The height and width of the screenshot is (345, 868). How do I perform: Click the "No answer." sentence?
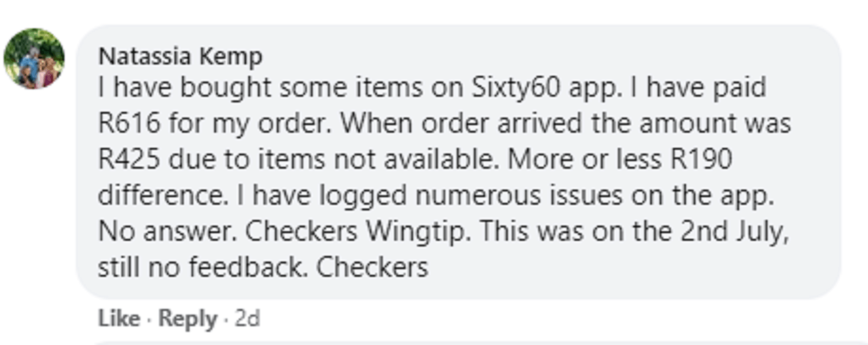pyautogui.click(x=168, y=232)
